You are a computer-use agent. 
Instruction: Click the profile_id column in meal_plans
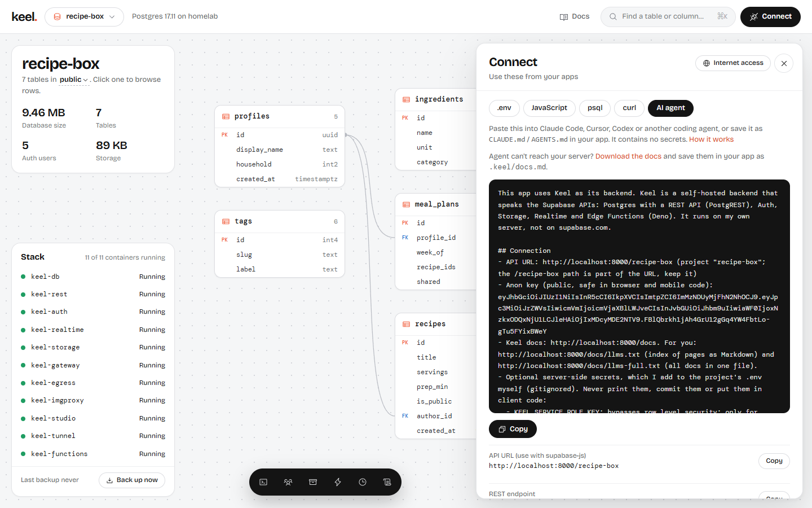pos(436,238)
